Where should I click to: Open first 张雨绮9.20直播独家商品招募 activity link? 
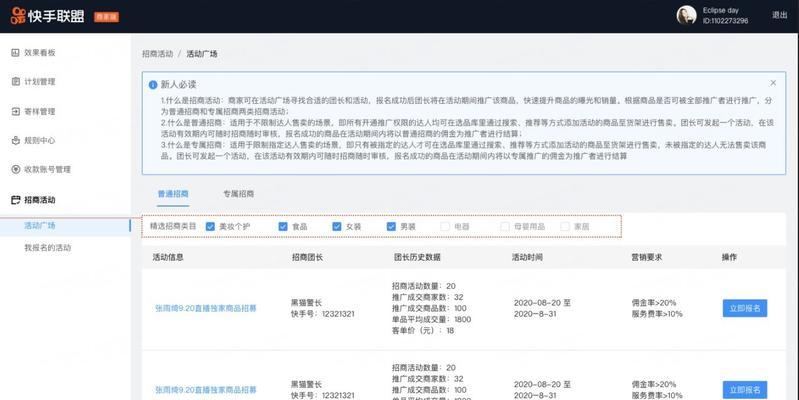point(206,308)
